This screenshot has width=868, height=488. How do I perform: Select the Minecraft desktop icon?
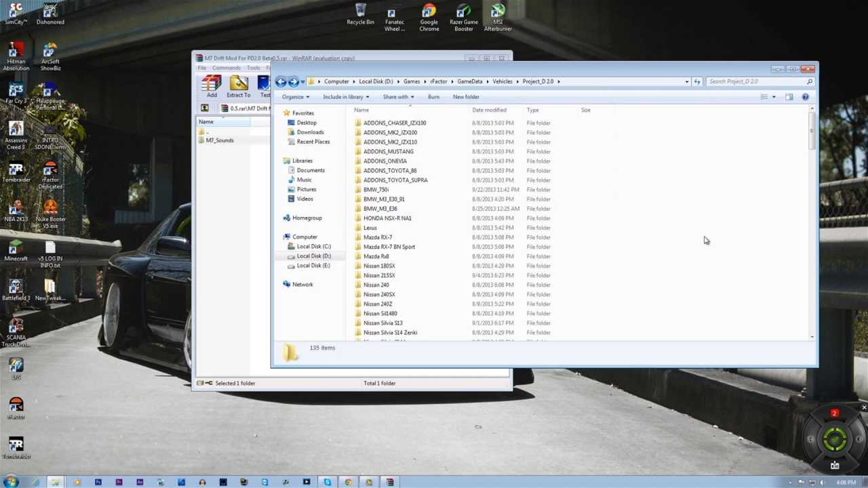16,249
